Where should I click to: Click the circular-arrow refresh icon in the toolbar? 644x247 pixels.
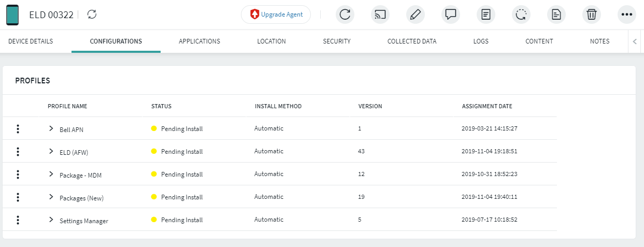pos(345,14)
